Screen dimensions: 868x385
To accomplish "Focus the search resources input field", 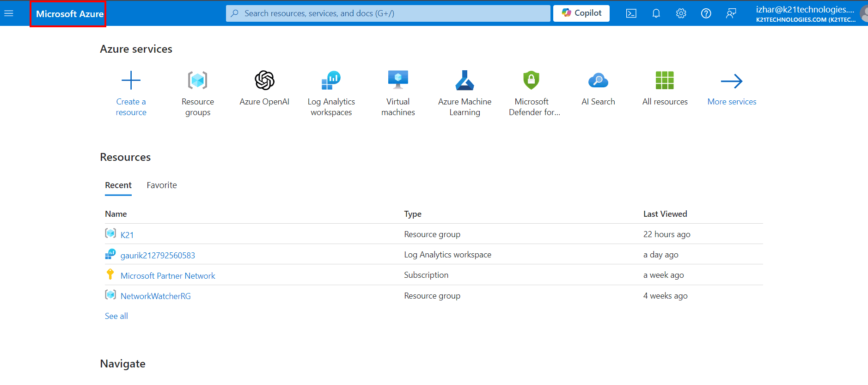I will coord(388,13).
